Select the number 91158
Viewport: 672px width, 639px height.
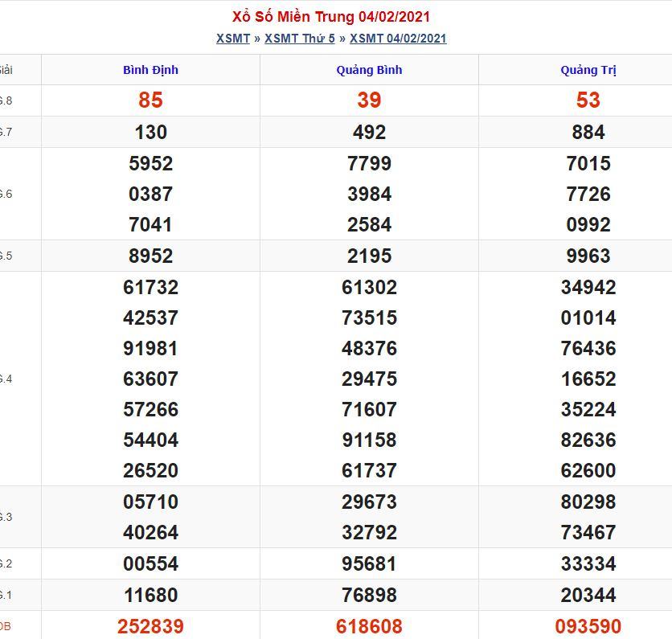coord(369,440)
